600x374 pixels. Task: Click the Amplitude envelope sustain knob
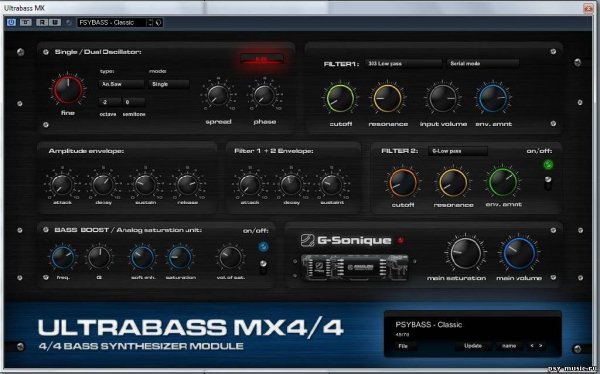pos(145,185)
